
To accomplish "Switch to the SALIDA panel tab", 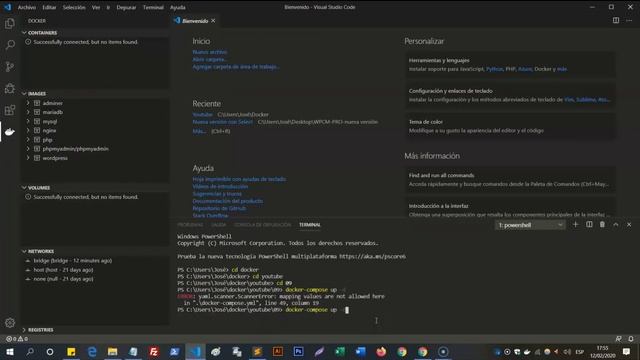I will pyautogui.click(x=218, y=225).
